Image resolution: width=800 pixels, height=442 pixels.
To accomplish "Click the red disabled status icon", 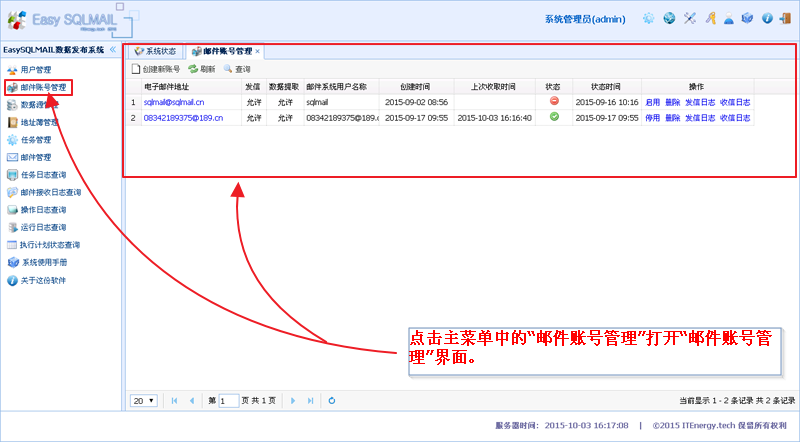I will tap(554, 101).
